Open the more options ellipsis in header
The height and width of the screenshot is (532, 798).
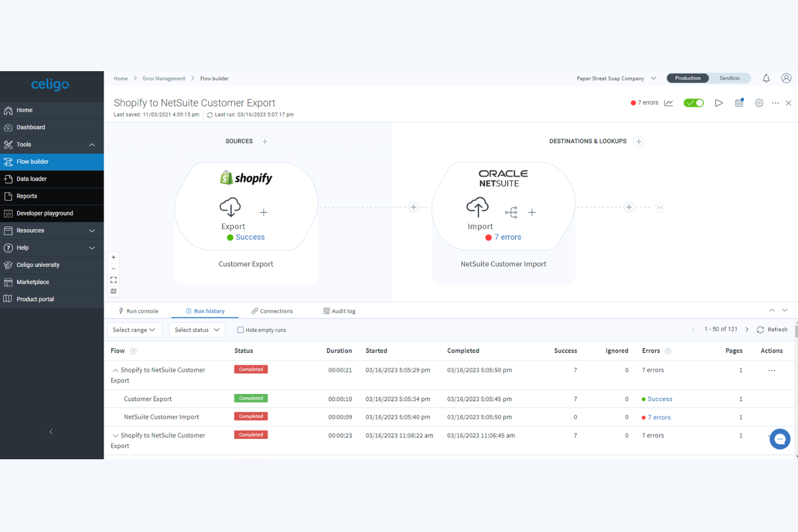pyautogui.click(x=775, y=103)
